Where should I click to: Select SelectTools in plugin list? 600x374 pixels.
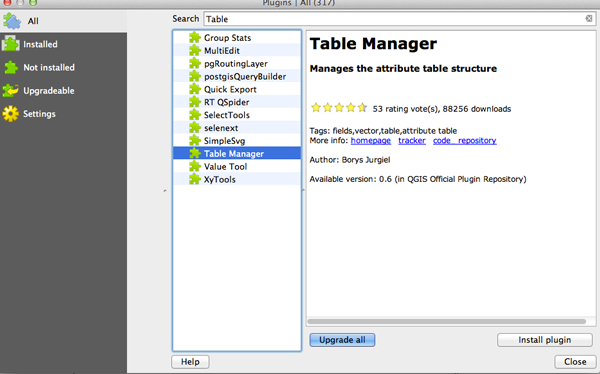237,115
